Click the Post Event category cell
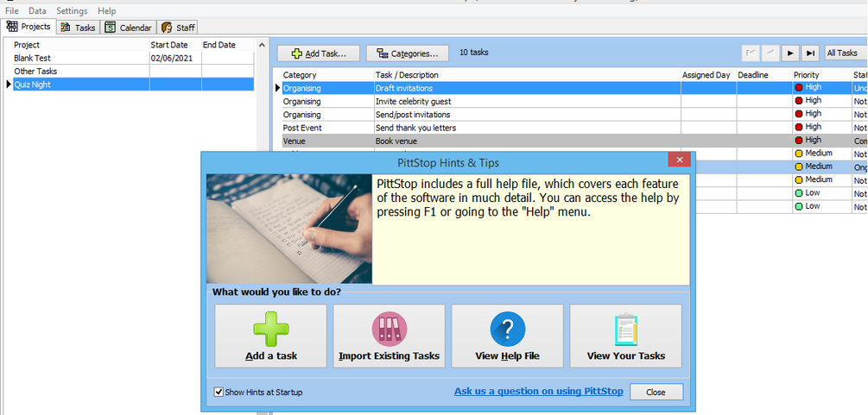 (x=327, y=128)
